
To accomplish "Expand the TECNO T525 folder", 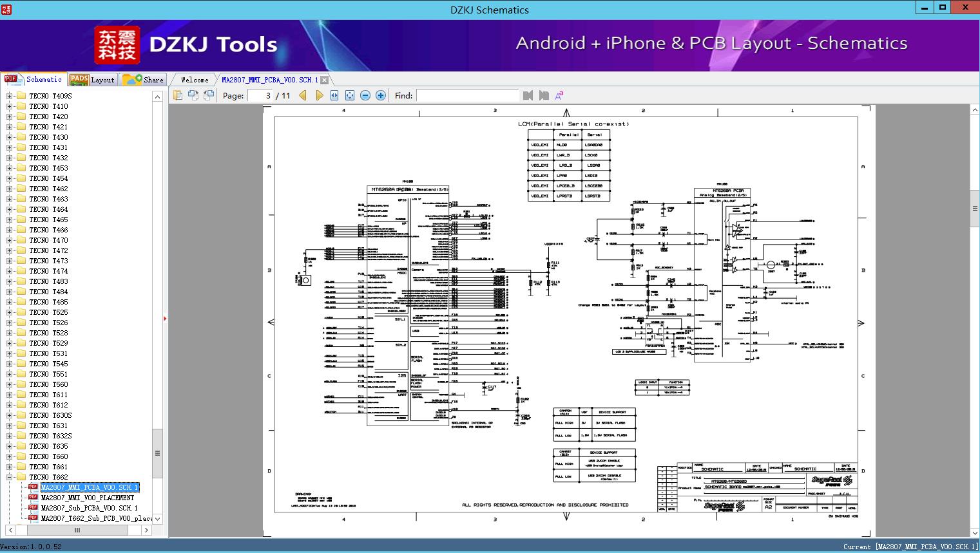I will pyautogui.click(x=9, y=312).
